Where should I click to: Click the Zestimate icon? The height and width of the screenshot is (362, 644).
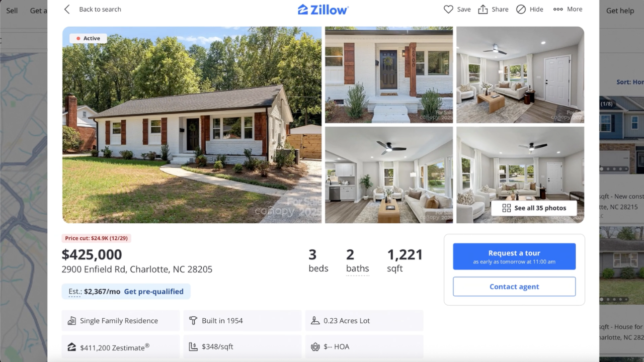click(71, 347)
